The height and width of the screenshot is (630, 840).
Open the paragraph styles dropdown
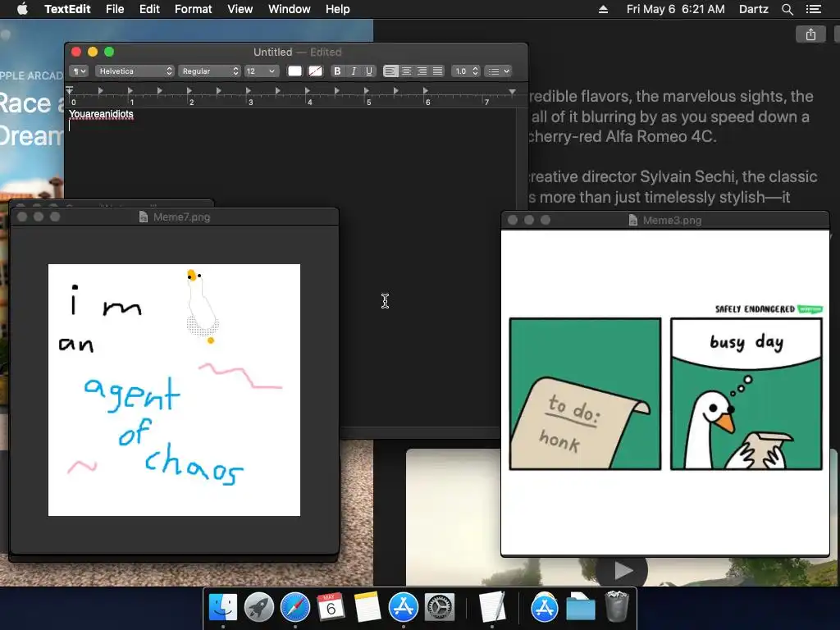coord(79,71)
